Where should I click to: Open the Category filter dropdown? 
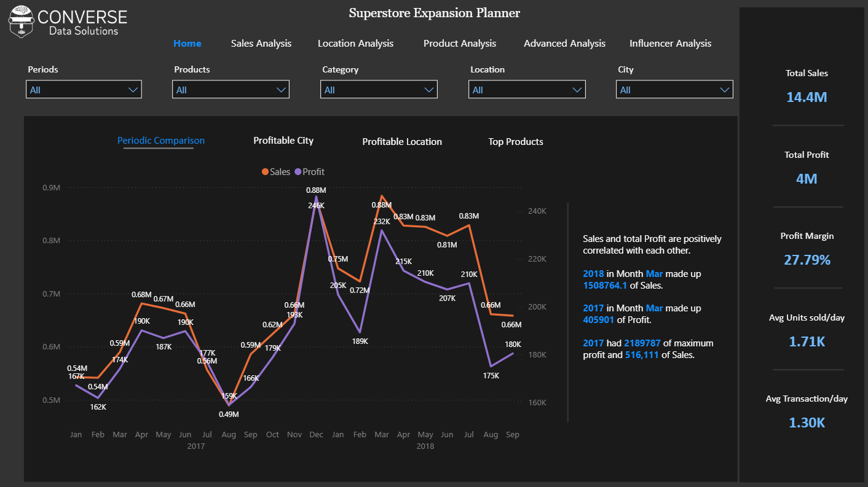[x=379, y=90]
